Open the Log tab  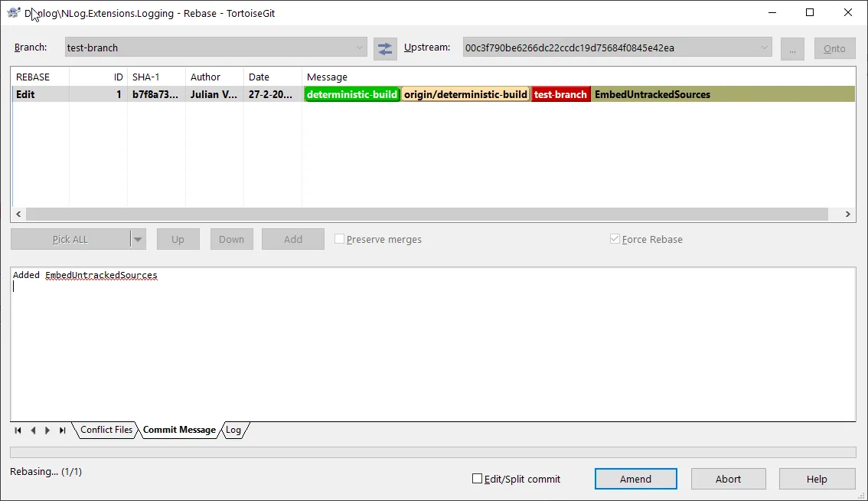point(233,430)
